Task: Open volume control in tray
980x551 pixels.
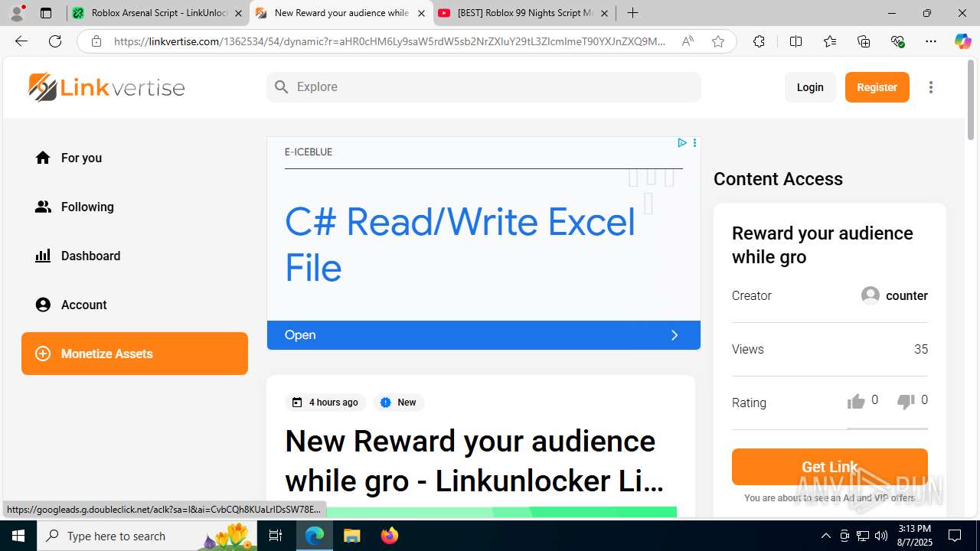Action: point(881,536)
